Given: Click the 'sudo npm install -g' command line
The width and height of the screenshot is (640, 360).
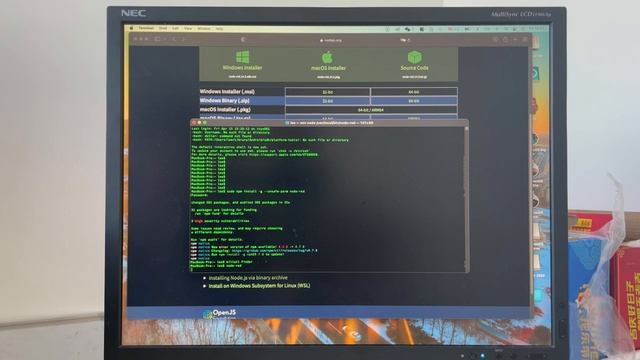Looking at the screenshot, I should coord(248,191).
